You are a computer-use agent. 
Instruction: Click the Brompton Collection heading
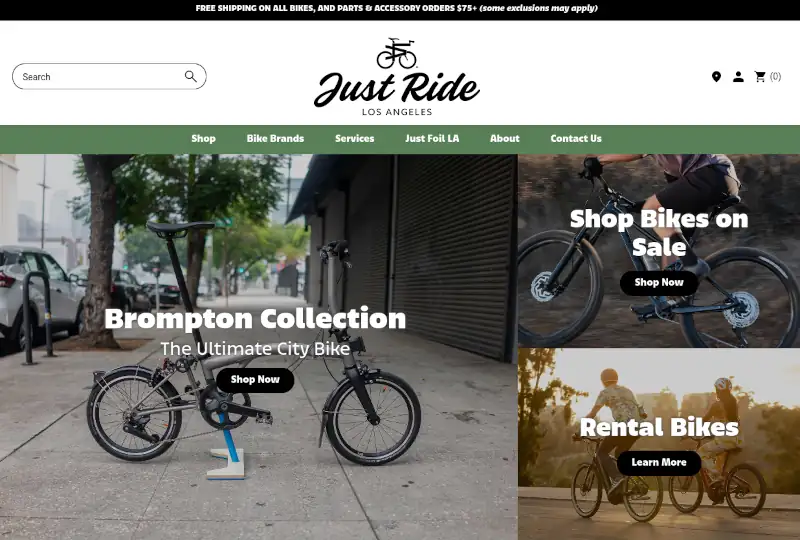(x=255, y=319)
